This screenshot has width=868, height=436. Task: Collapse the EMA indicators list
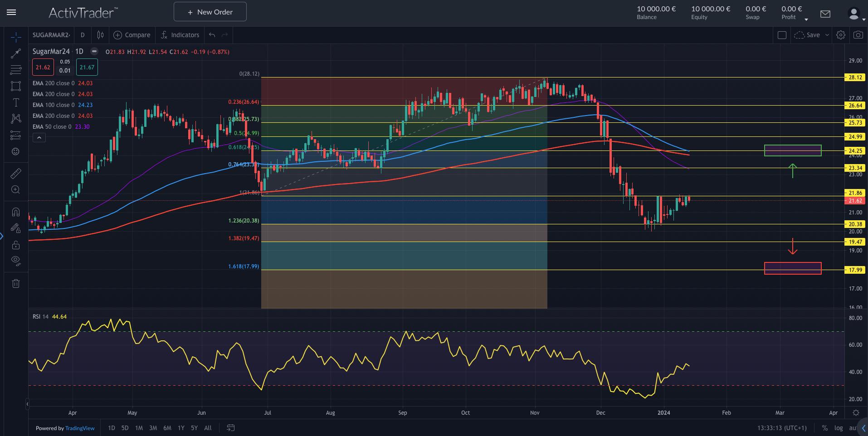click(x=39, y=137)
